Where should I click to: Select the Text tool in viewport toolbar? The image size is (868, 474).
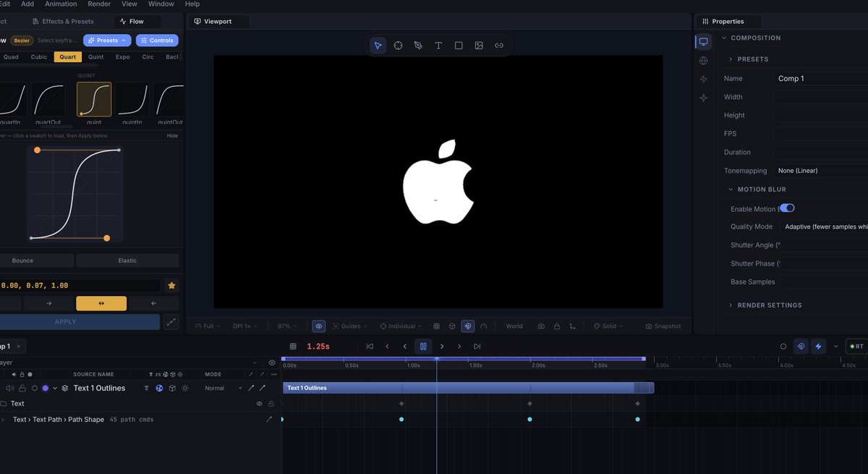click(438, 46)
